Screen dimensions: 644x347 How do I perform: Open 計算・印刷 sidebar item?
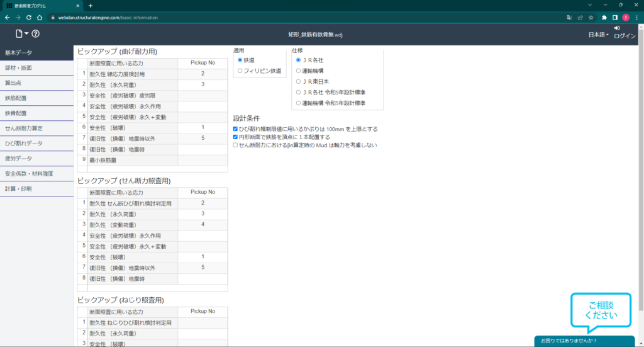click(36, 189)
